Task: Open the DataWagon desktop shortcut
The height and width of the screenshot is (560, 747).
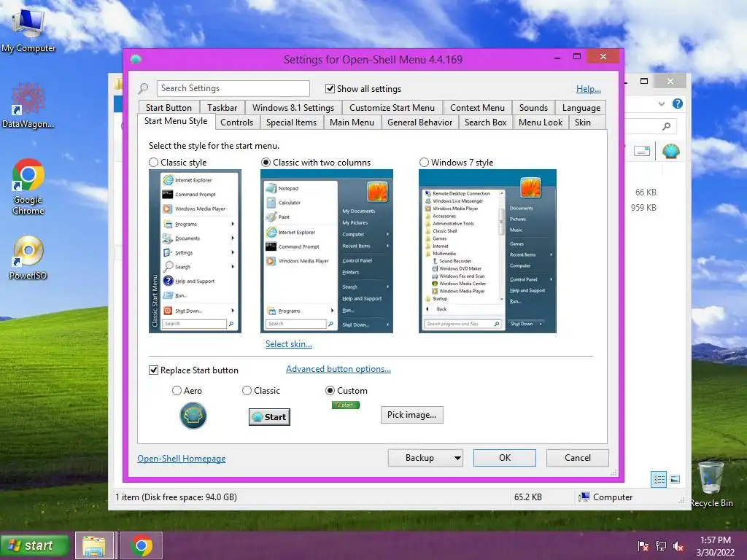Action: coord(28,106)
